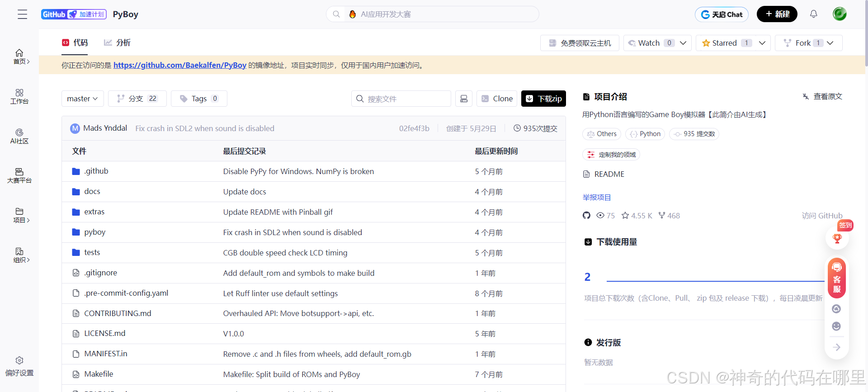Expand the Fork options arrow

[x=830, y=43]
